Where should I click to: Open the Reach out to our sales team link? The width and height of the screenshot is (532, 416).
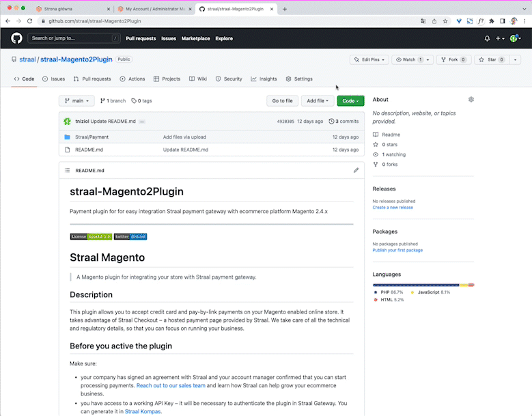(171, 385)
